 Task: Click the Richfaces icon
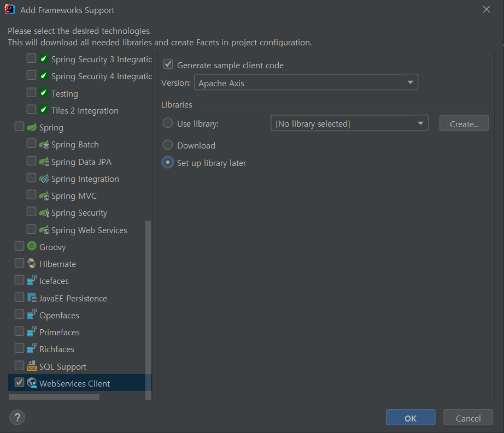tap(32, 348)
